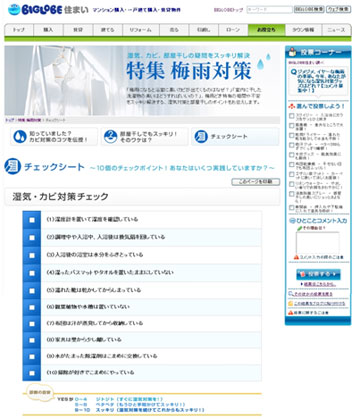Click the blue 投票する vote button
This screenshot has height=419, width=360.
click(x=318, y=274)
